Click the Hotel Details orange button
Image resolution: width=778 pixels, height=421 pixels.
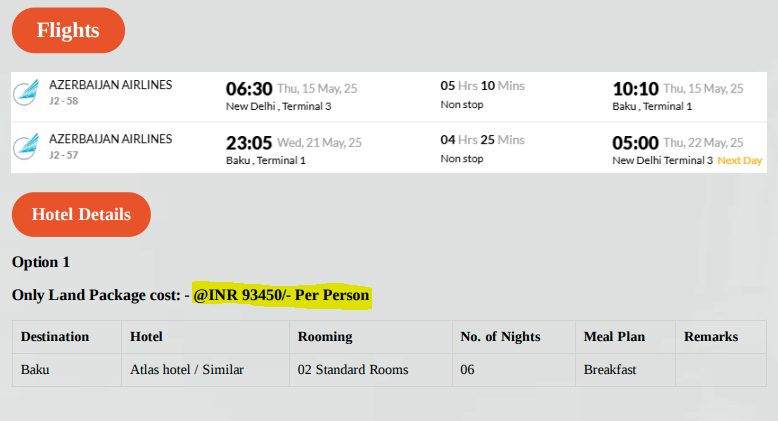click(x=81, y=214)
